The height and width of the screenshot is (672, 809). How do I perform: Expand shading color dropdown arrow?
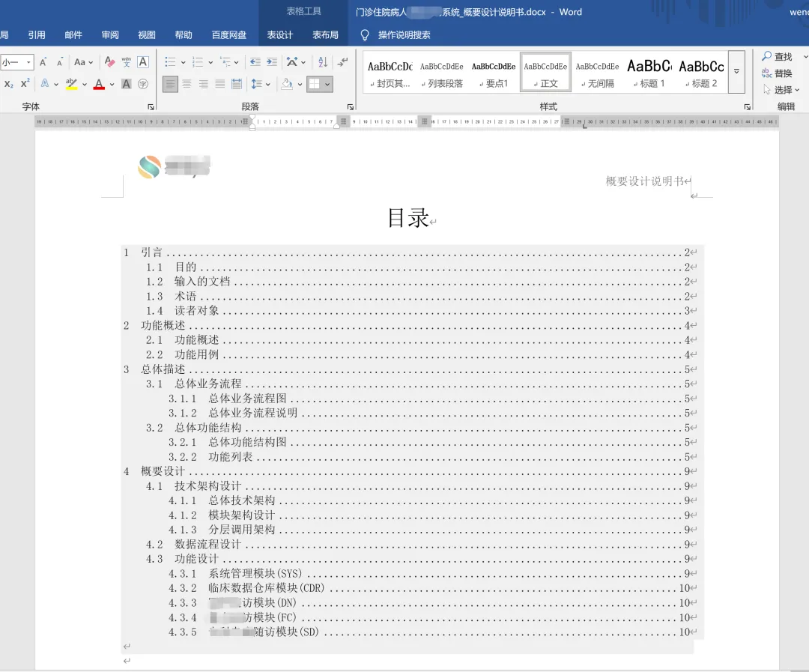[x=300, y=84]
